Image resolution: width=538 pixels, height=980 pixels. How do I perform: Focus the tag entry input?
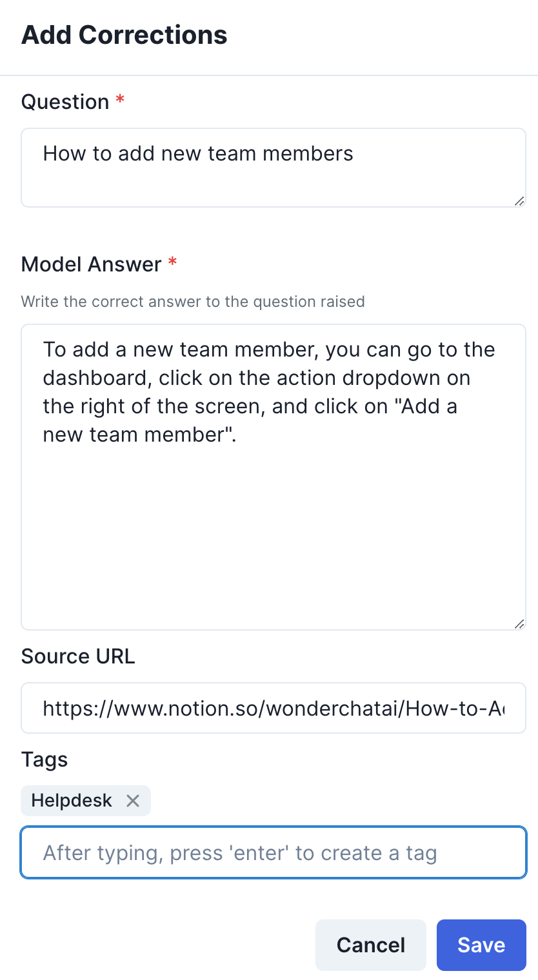coord(274,853)
